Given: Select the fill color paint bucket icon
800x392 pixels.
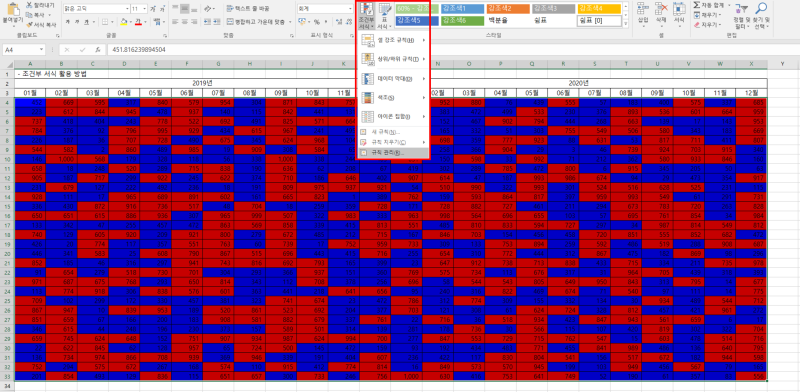Looking at the screenshot, I should [x=123, y=21].
